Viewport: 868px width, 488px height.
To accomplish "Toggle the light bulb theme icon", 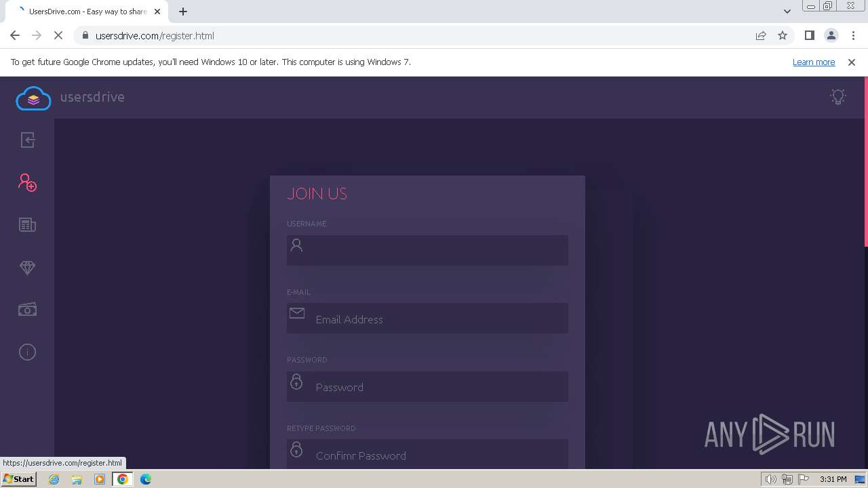I will pyautogui.click(x=838, y=97).
